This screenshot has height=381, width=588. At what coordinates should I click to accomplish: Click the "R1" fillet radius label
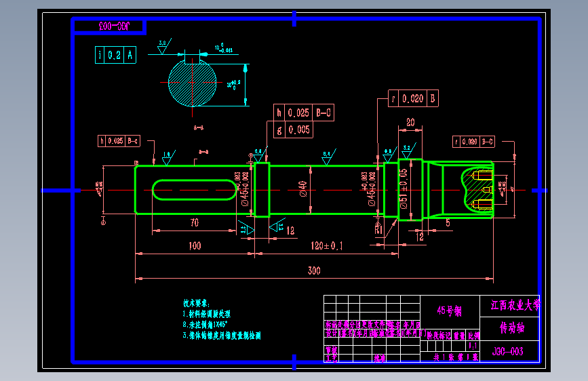[x=378, y=229]
